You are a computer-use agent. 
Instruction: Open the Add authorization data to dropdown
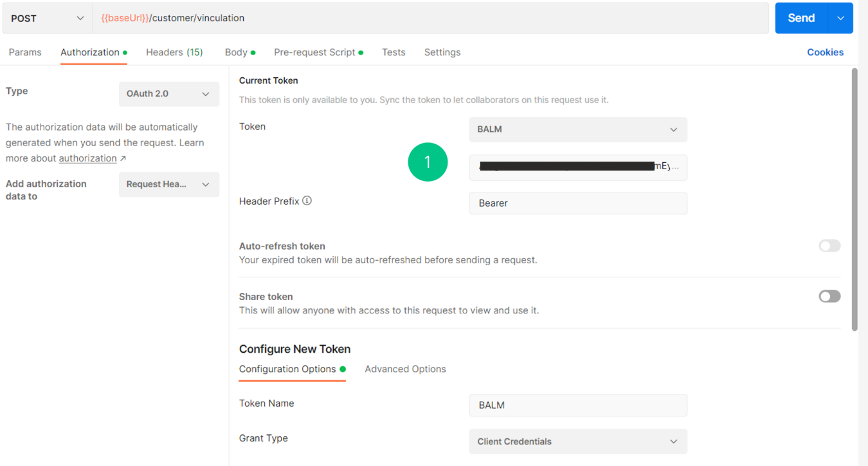click(x=168, y=184)
